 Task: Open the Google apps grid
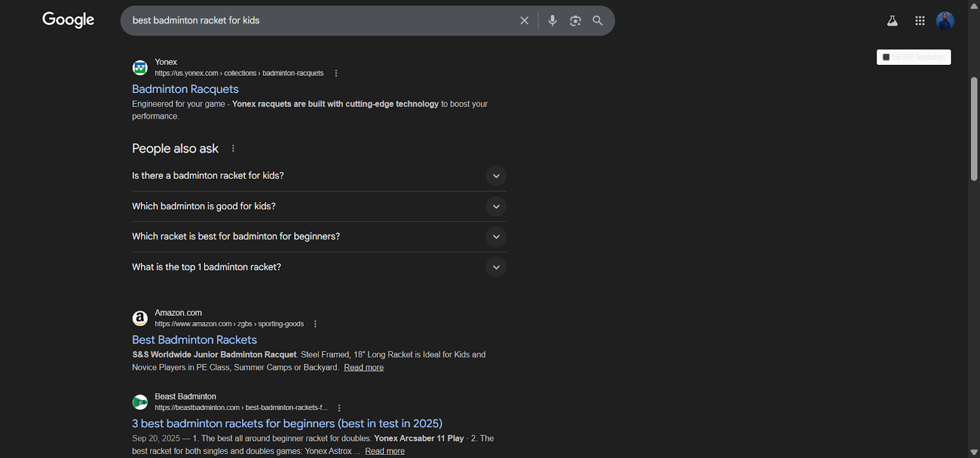pos(920,21)
